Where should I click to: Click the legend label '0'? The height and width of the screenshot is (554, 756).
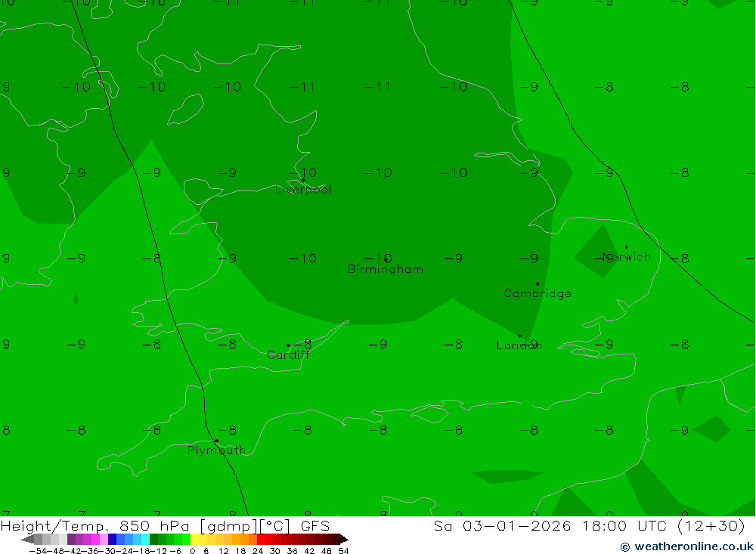point(192,551)
